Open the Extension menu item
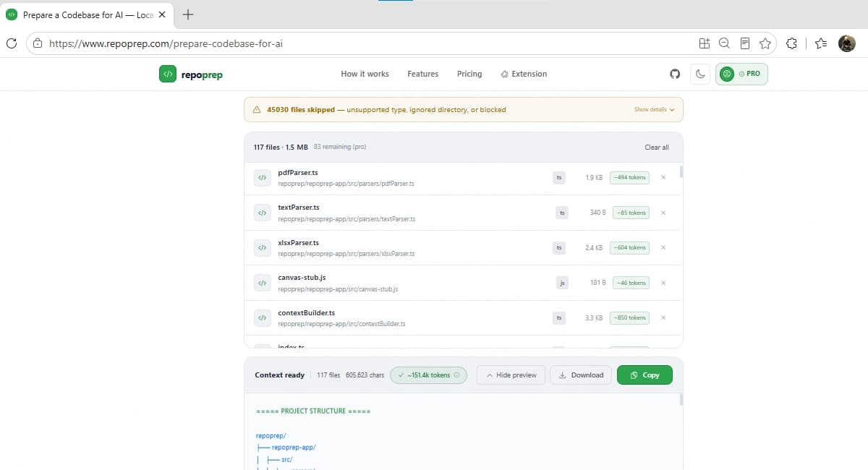Screen dimensions: 868x470 [x=524, y=74]
